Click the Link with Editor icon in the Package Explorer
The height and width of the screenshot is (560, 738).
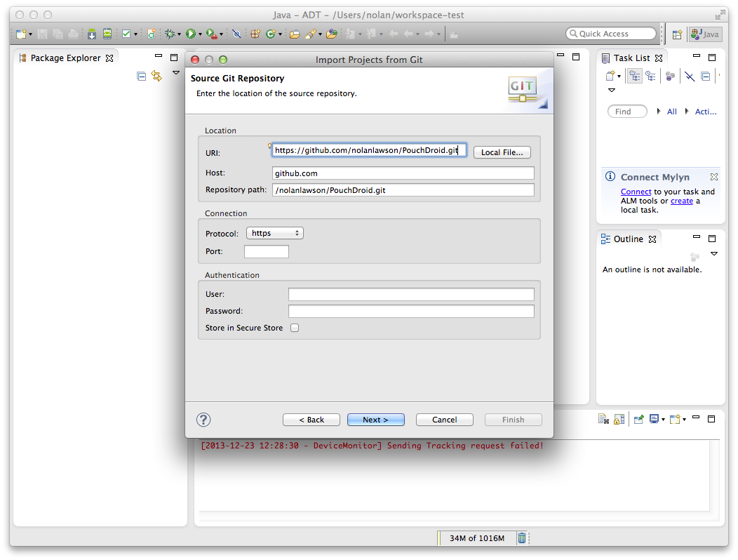click(x=156, y=76)
